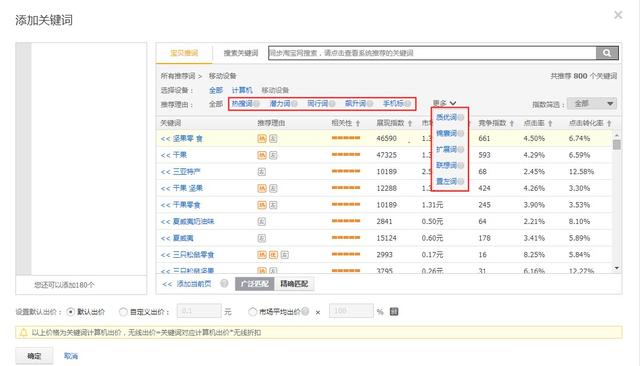Click market average percent input field

coord(351,311)
